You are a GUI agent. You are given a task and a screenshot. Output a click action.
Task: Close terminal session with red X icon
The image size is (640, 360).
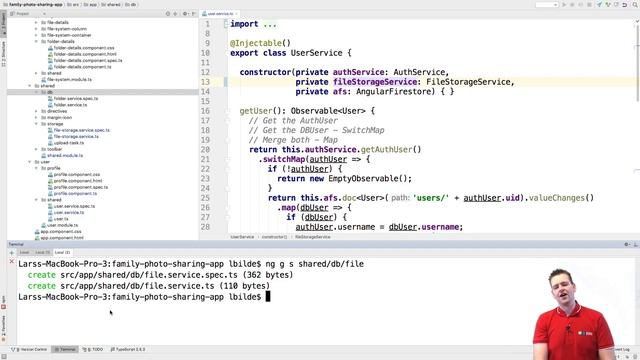(x=11, y=261)
